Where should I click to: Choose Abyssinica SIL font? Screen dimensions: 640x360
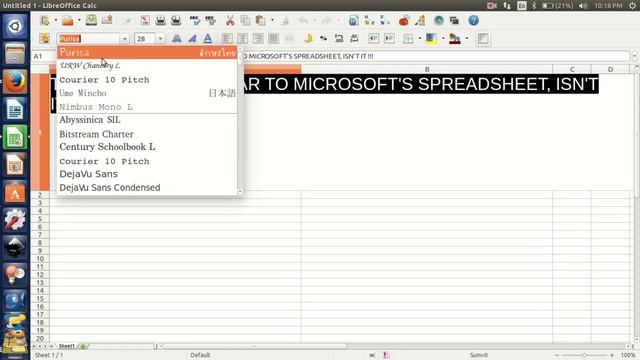click(147, 120)
